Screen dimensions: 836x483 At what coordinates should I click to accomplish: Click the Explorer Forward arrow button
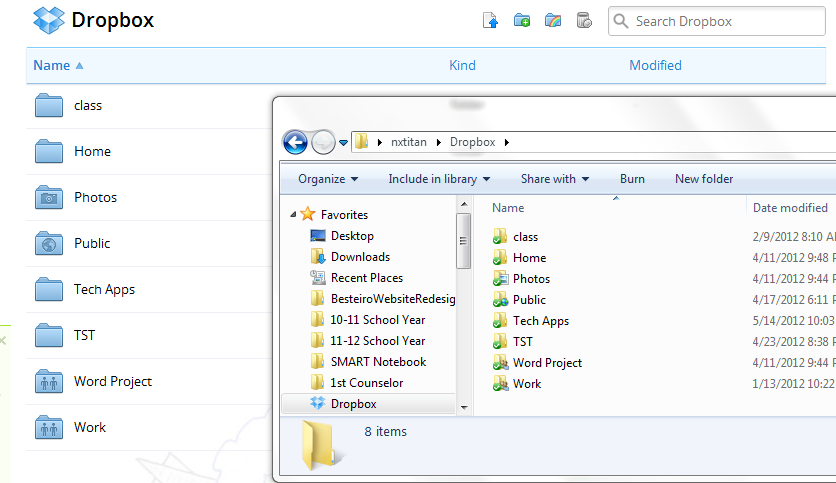pyautogui.click(x=323, y=142)
